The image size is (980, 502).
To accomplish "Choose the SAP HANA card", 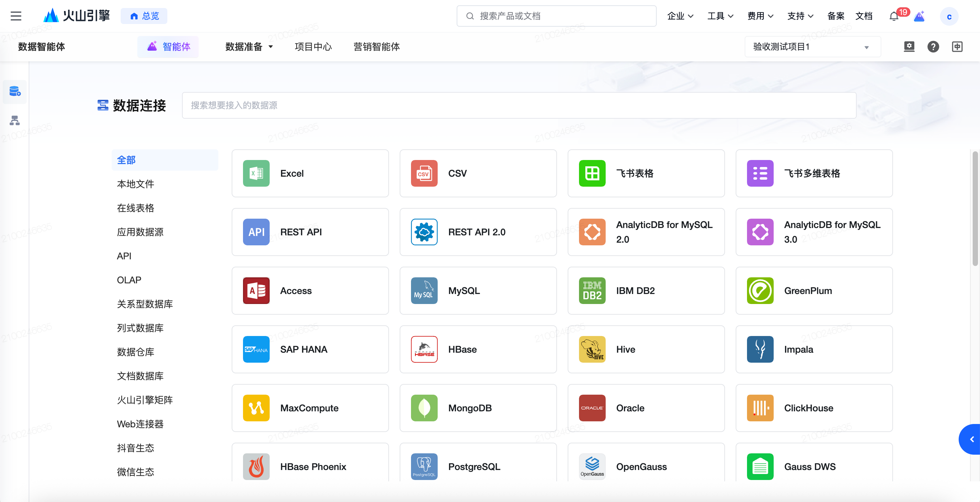I will click(310, 349).
